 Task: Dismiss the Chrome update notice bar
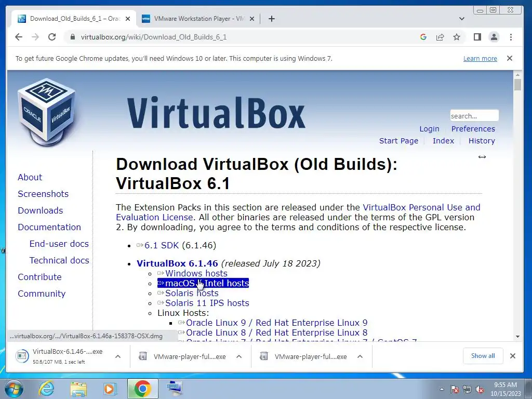(509, 58)
